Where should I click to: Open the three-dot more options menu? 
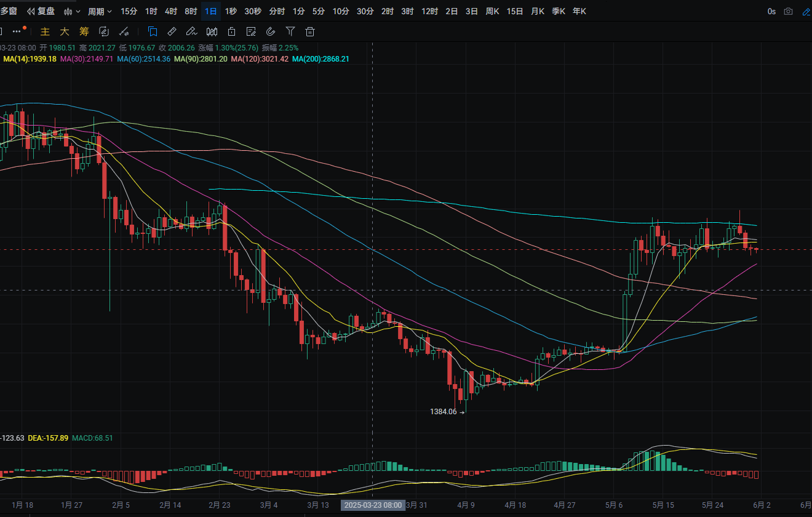point(17,31)
